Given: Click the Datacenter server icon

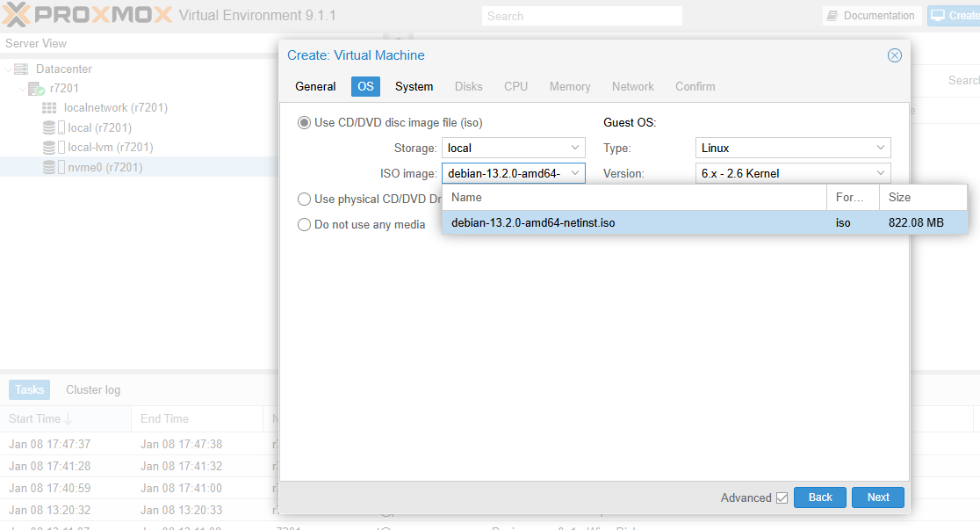Looking at the screenshot, I should pyautogui.click(x=21, y=69).
